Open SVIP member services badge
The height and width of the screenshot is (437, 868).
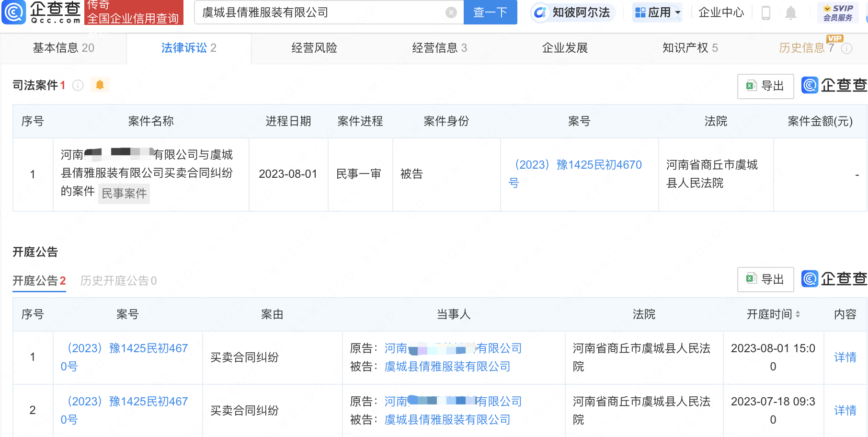838,13
